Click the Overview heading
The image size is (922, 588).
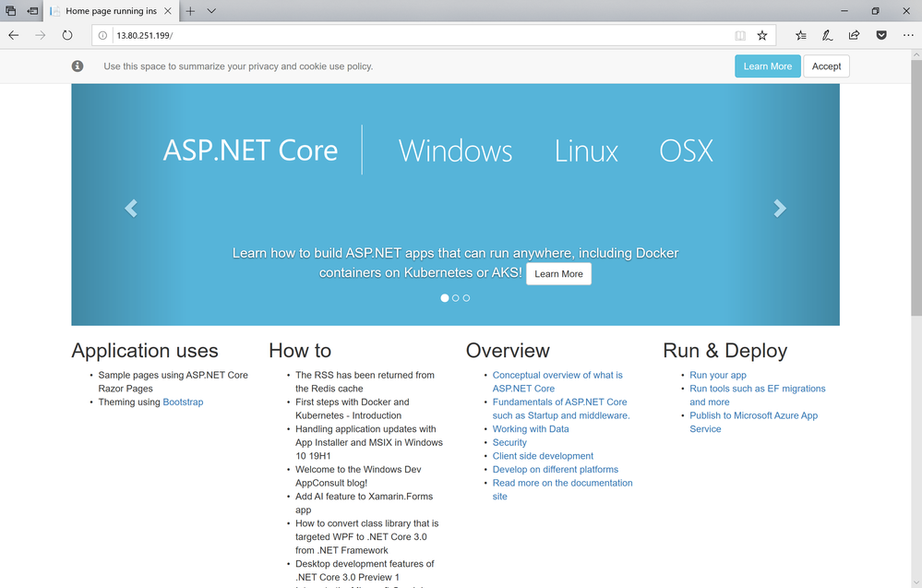point(508,351)
